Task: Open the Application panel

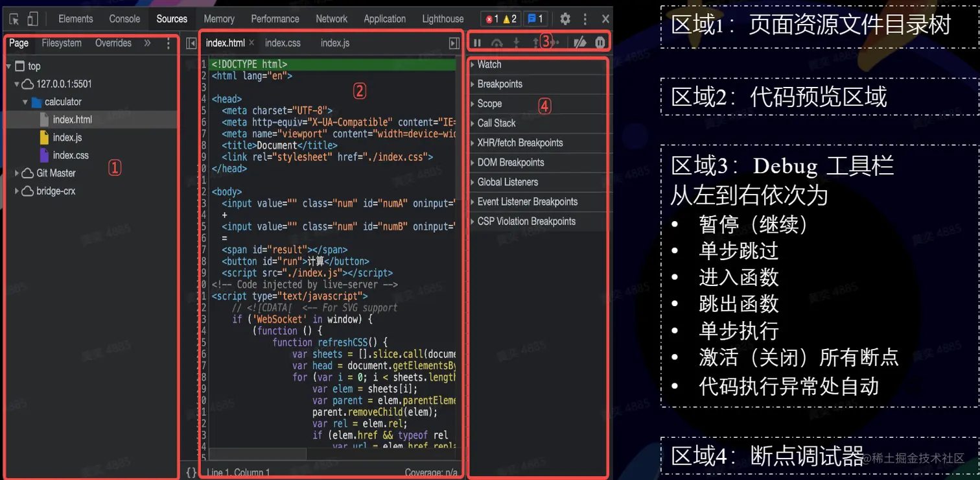Action: pos(385,19)
